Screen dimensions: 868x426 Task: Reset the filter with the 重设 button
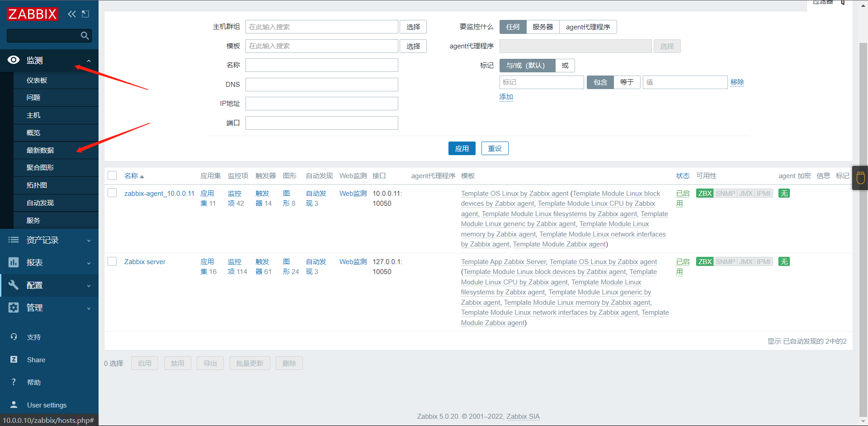495,148
